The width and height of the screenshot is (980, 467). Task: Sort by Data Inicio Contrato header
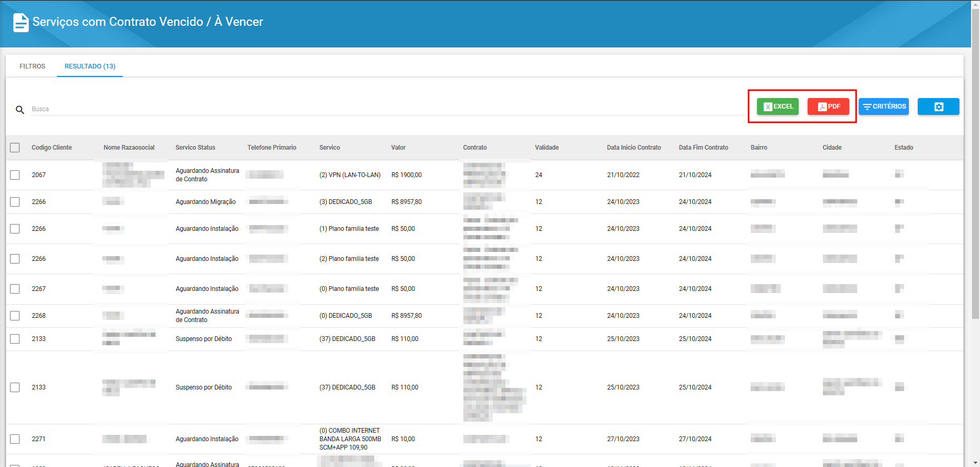click(634, 148)
